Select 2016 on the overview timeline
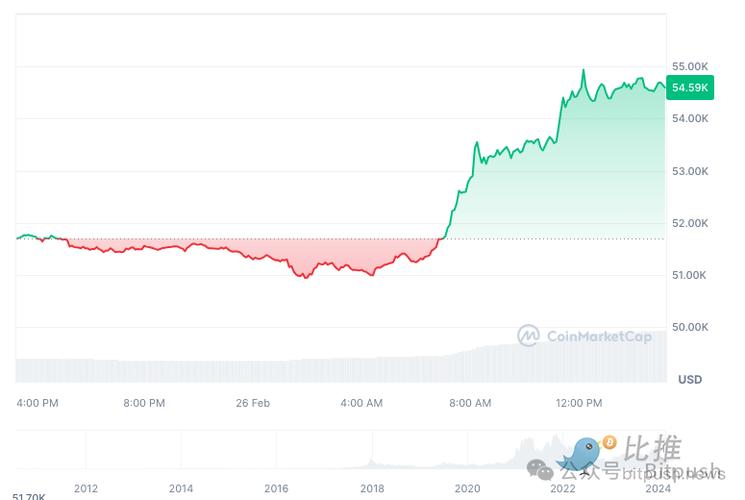The image size is (745, 500). 276,488
